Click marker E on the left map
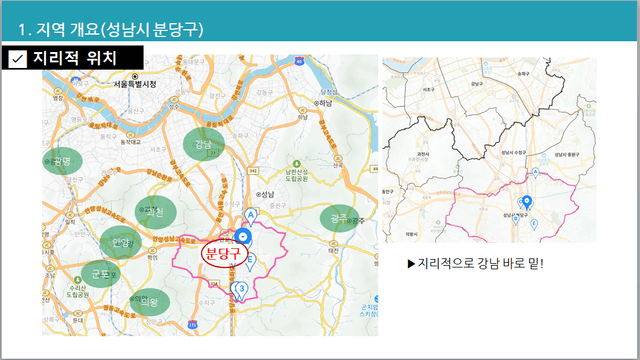The image size is (640, 360). click(x=250, y=262)
